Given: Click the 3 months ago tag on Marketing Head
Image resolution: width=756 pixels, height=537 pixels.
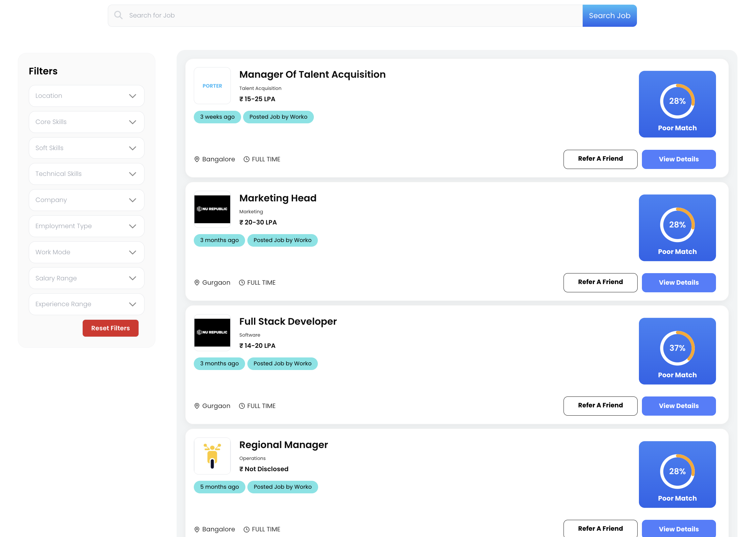Looking at the screenshot, I should (219, 240).
